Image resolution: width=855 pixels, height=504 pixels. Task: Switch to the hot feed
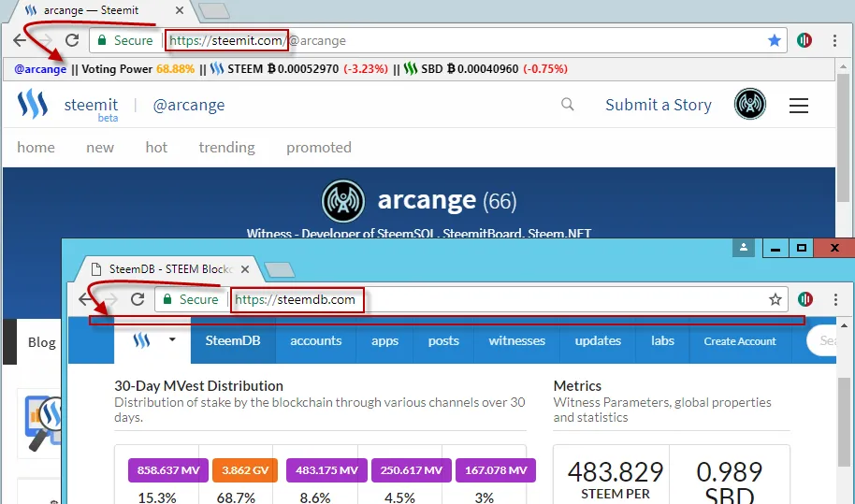156,147
